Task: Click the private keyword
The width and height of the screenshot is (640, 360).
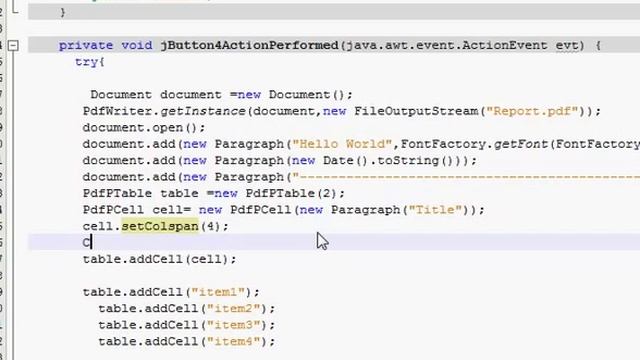Action: point(86,45)
